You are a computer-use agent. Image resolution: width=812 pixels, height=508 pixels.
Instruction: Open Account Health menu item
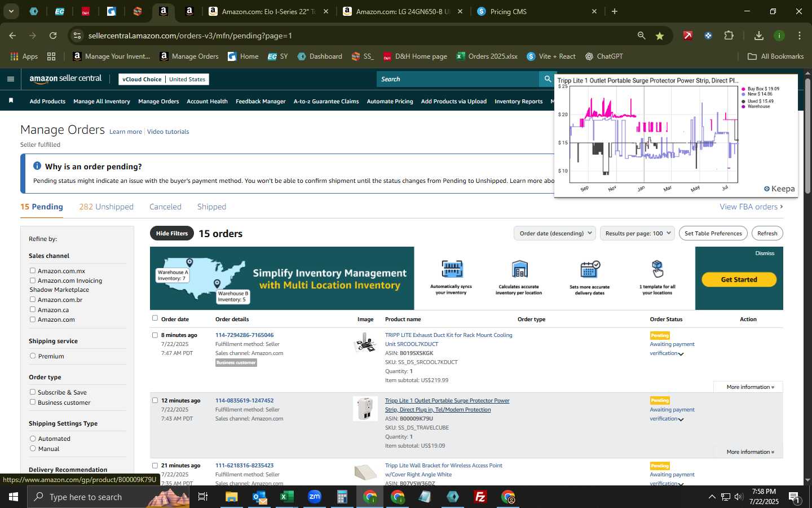point(207,102)
